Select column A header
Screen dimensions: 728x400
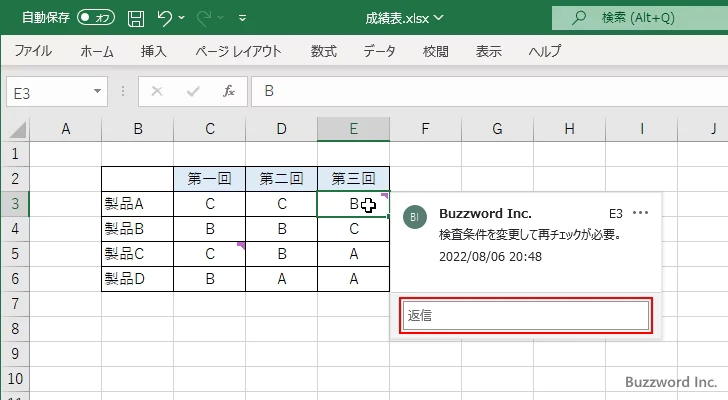tap(65, 129)
